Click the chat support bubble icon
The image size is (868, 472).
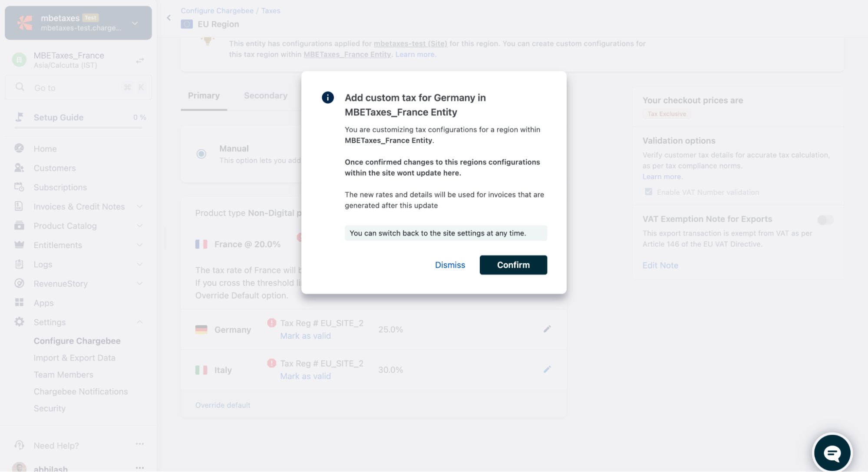[832, 453]
